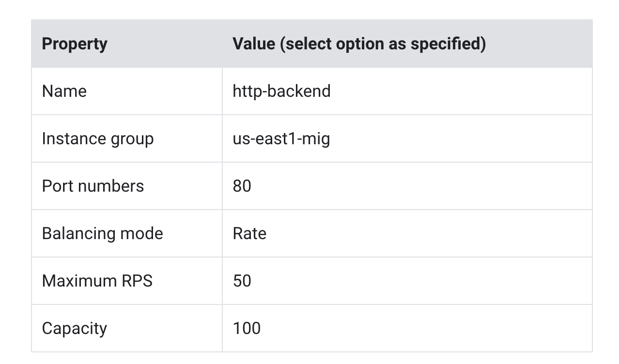Select the Capacity label
This screenshot has height=364, width=619.
click(74, 328)
